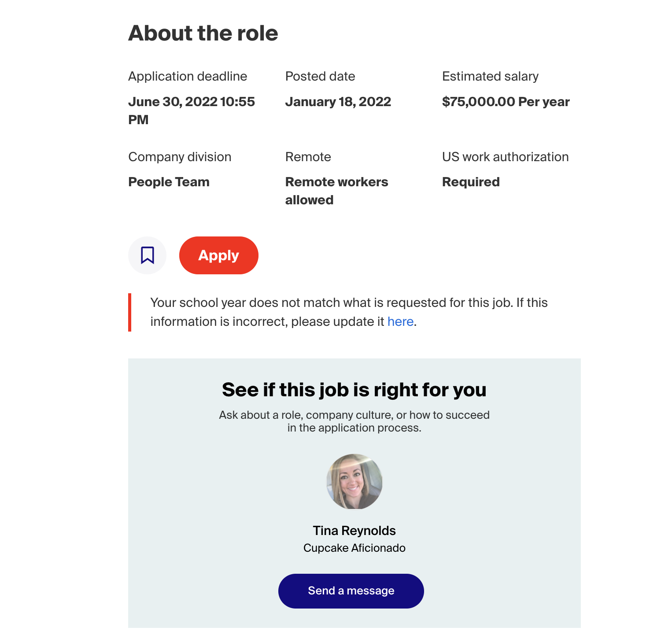Screen dimensions: 672x642
Task: Click the $75,000.00 Per year salary
Action: (506, 102)
